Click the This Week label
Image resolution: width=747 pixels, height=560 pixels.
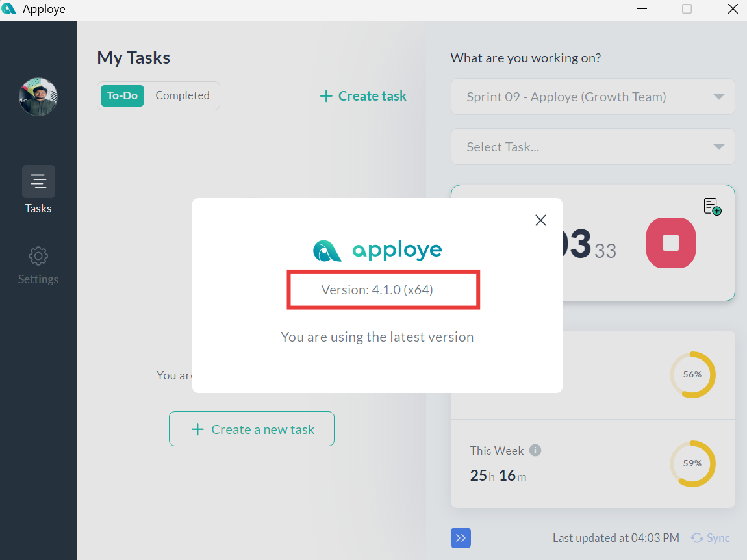click(x=497, y=450)
